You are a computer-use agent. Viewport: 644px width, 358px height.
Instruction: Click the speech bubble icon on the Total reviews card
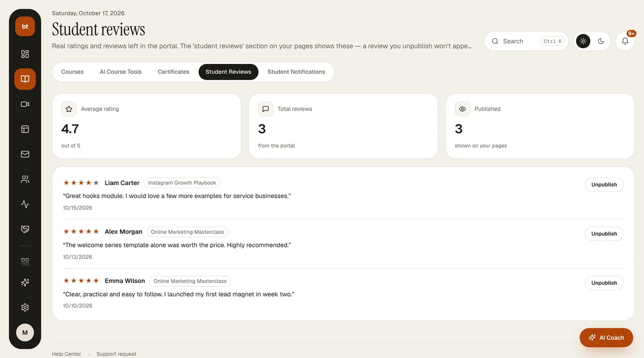[x=266, y=109]
